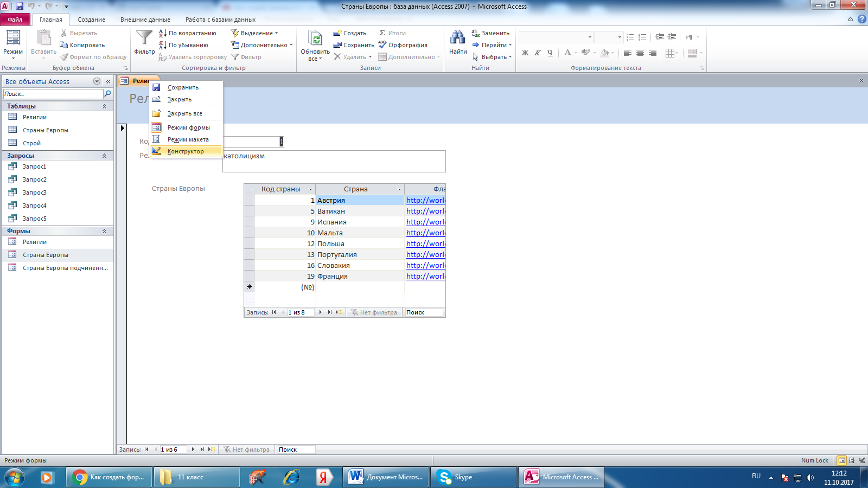This screenshot has width=868, height=488.
Task: Open Дополнительно dropdown in sort group
Action: click(262, 45)
